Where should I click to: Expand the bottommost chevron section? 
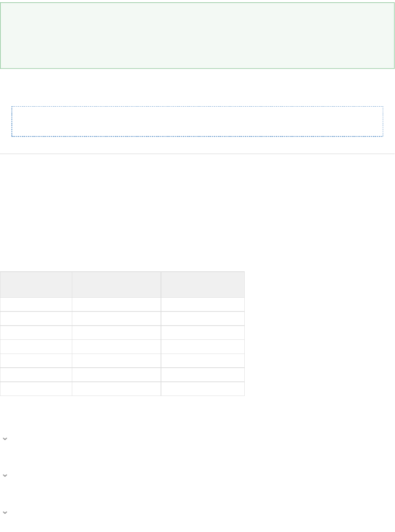pyautogui.click(x=5, y=513)
